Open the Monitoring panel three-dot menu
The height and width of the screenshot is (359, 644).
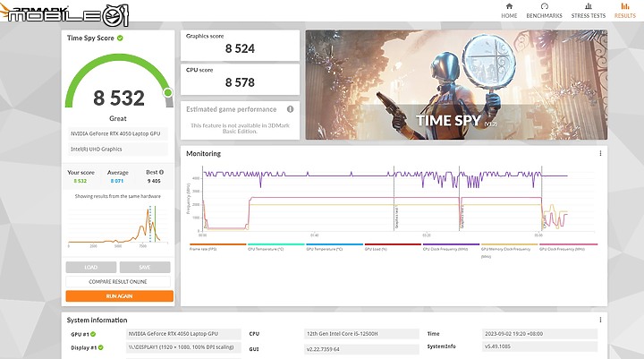pyautogui.click(x=600, y=153)
